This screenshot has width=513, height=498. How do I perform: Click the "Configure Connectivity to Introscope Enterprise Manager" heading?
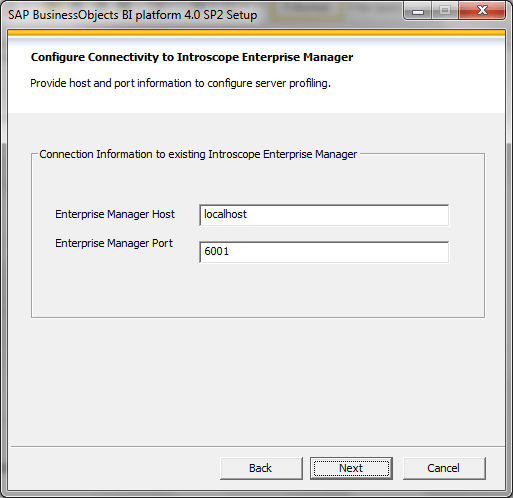tap(192, 57)
